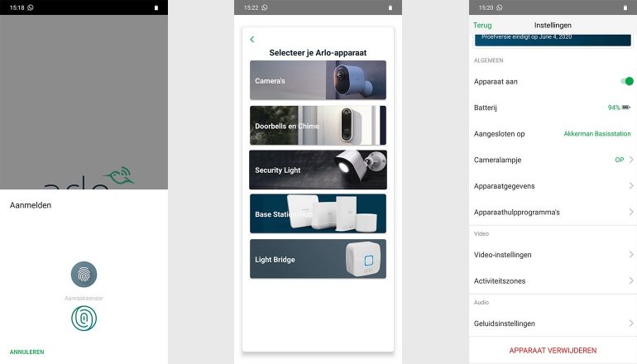
Task: Open Activiteitszones menu item
Action: click(551, 280)
